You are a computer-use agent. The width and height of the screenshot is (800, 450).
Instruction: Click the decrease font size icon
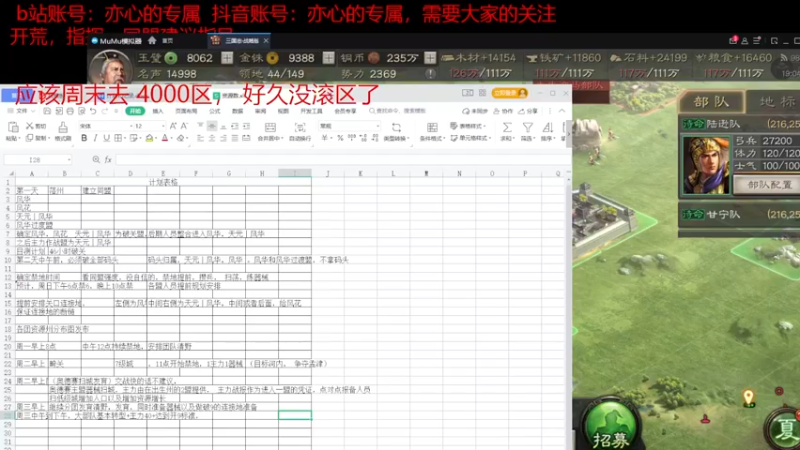point(184,126)
